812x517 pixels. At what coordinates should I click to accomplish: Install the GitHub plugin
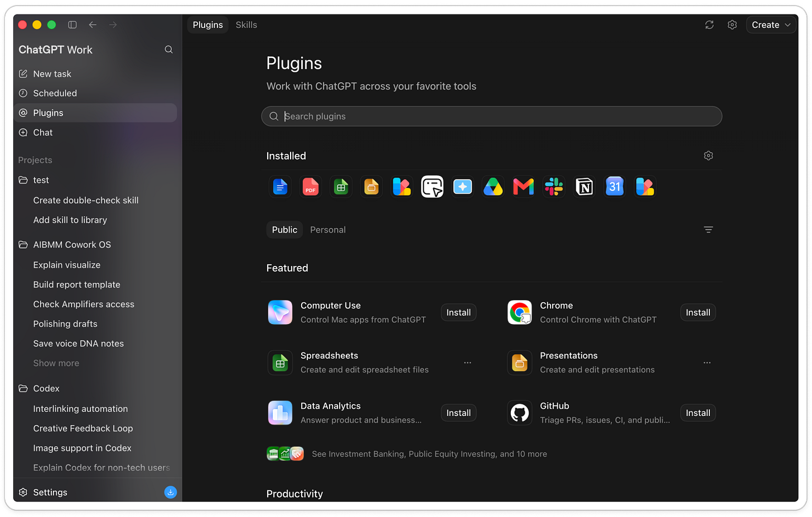[698, 413]
